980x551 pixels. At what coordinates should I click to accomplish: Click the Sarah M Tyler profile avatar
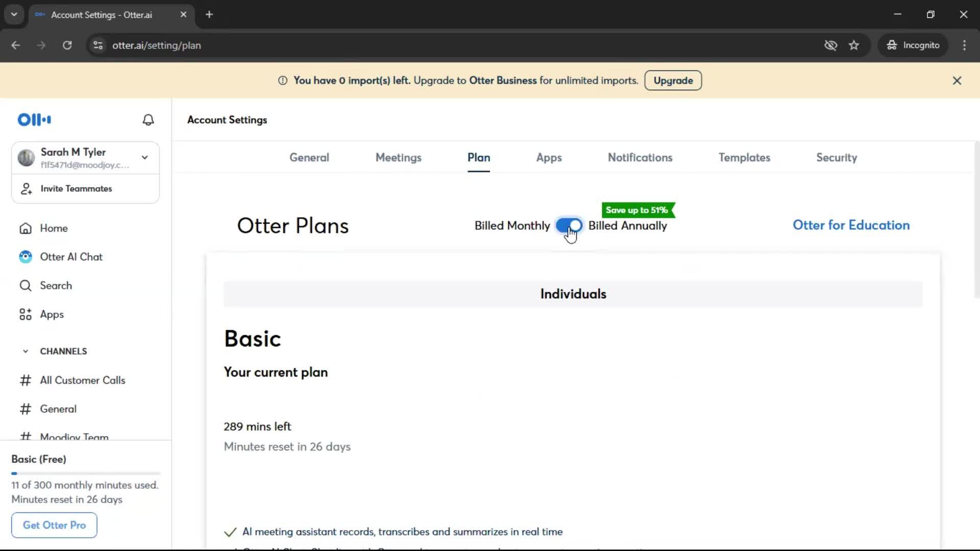(x=26, y=158)
